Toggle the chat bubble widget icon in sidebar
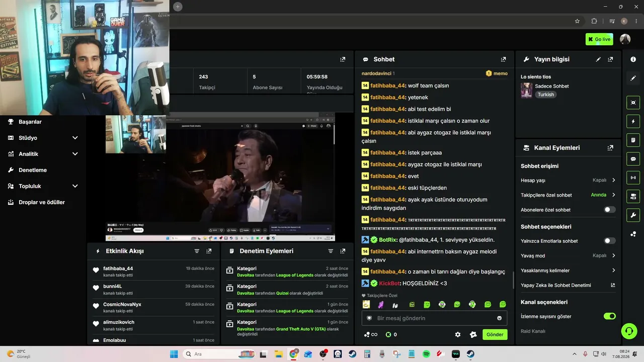Image resolution: width=644 pixels, height=362 pixels. coord(633,159)
